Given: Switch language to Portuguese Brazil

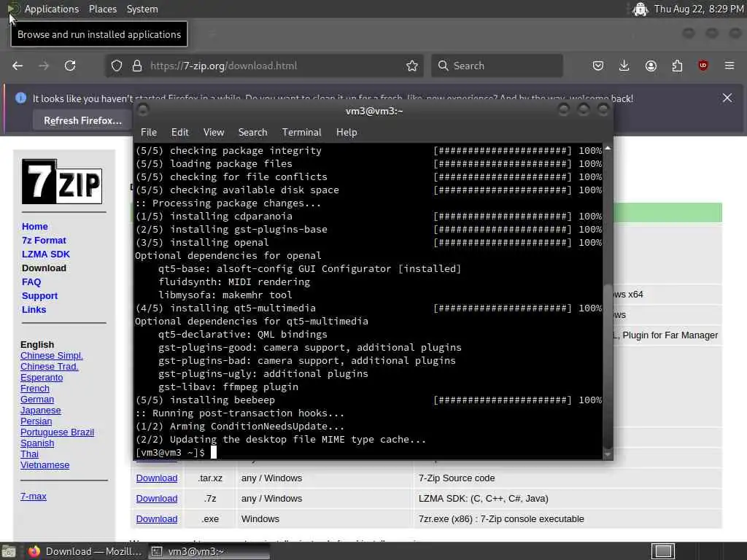Looking at the screenshot, I should click(57, 432).
